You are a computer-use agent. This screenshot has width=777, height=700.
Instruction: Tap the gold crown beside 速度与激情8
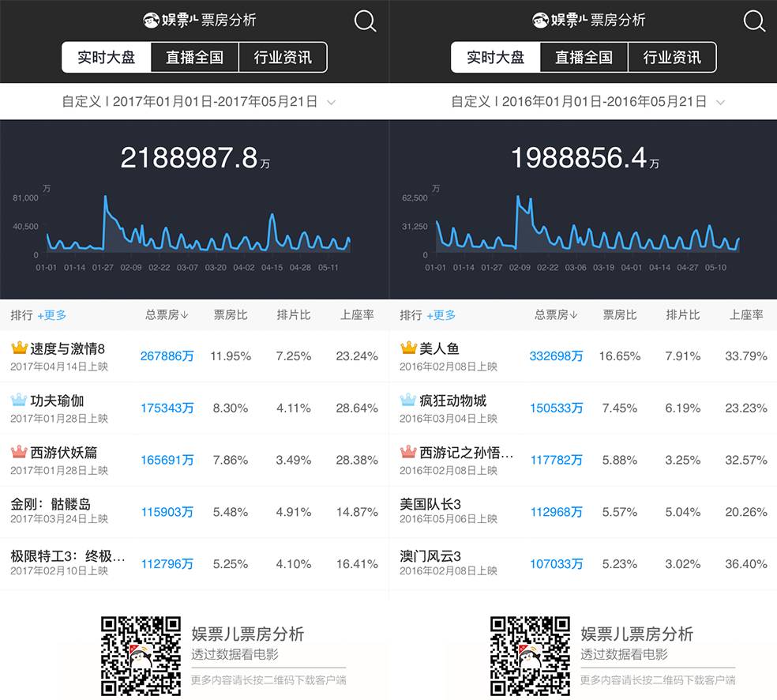pos(19,348)
